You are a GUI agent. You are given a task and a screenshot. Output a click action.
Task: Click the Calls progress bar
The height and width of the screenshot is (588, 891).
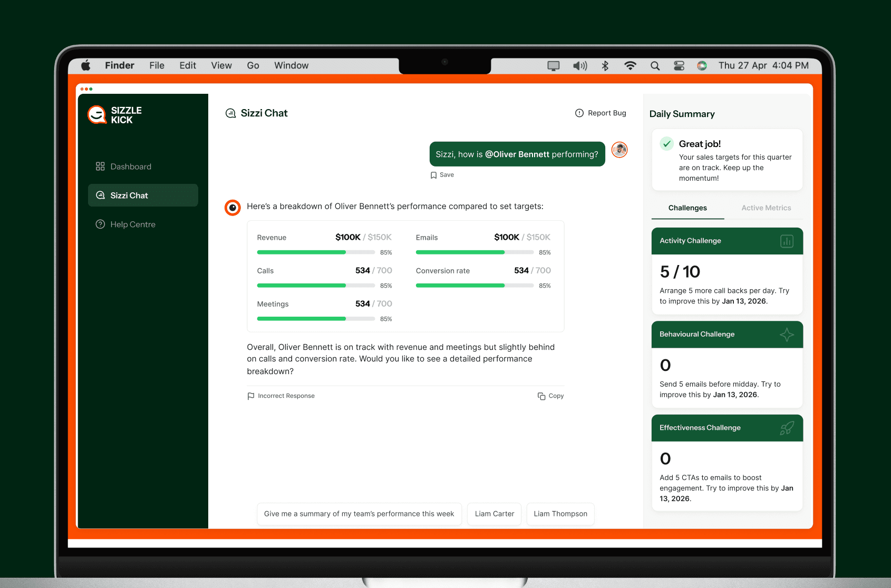(x=316, y=286)
